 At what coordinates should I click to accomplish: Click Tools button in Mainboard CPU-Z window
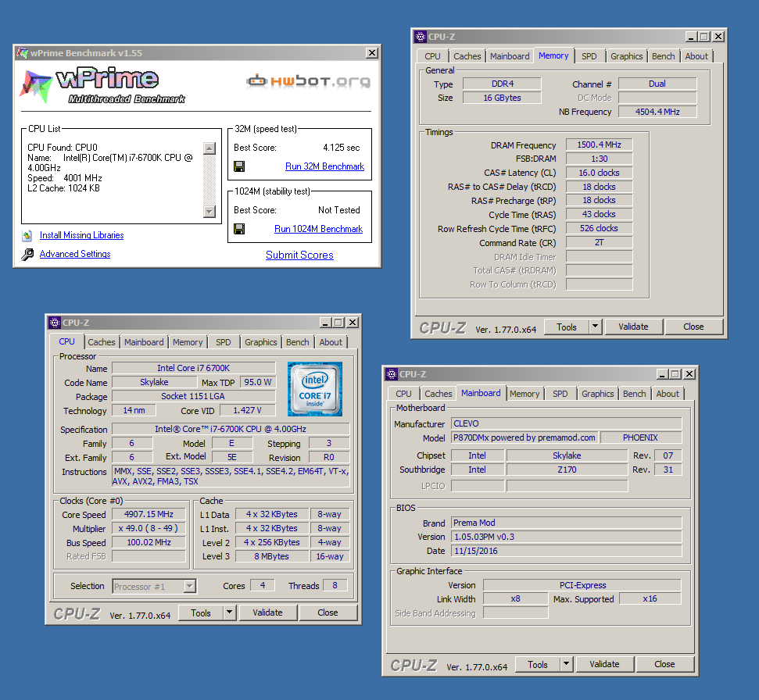[x=537, y=665]
